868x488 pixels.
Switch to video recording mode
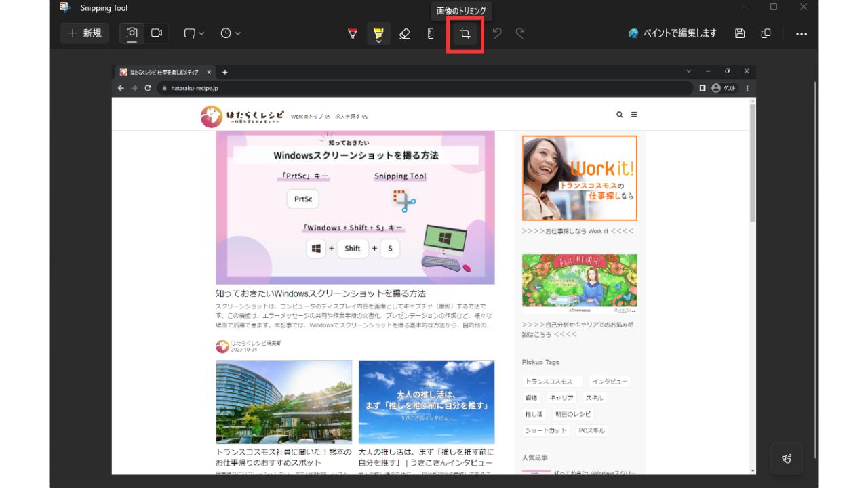click(x=157, y=33)
